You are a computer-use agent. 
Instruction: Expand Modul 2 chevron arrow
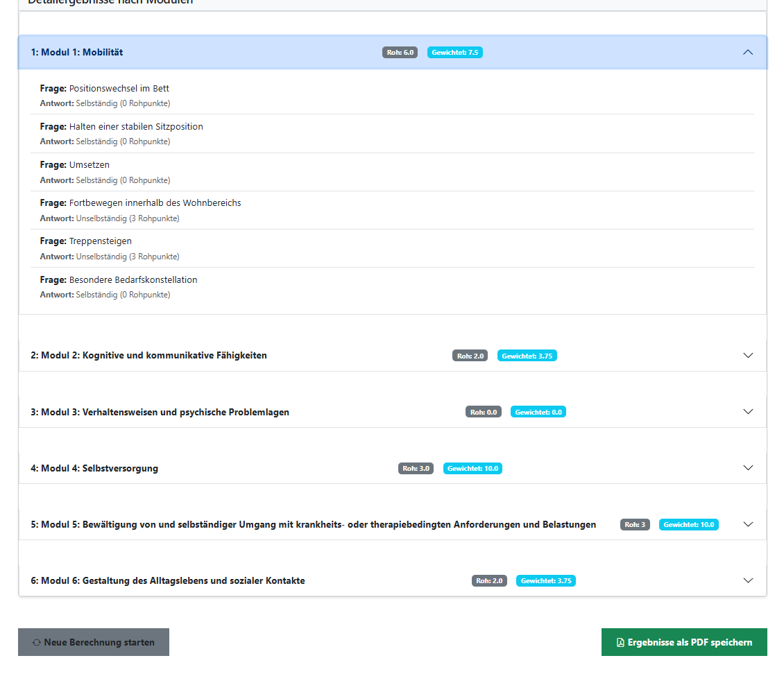click(x=747, y=355)
